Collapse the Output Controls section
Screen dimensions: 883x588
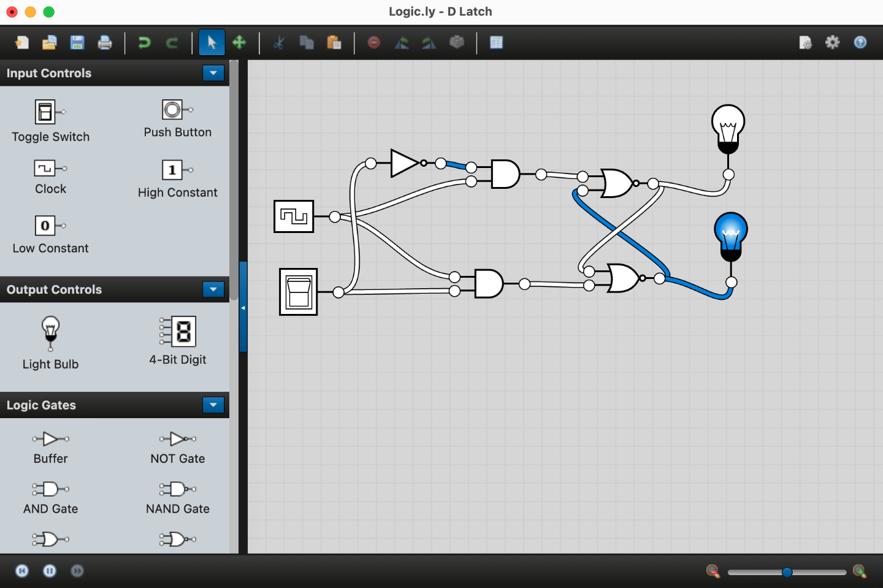pyautogui.click(x=213, y=289)
